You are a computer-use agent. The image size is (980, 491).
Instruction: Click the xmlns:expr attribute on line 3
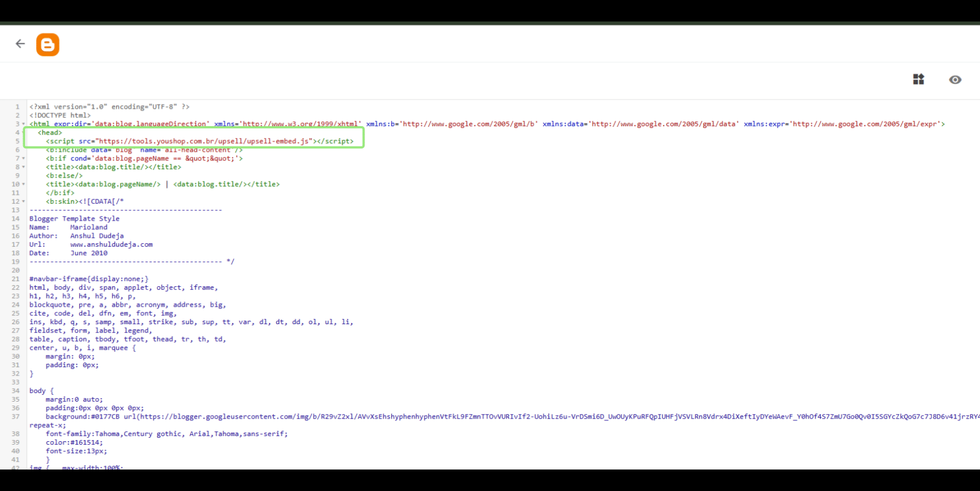842,124
